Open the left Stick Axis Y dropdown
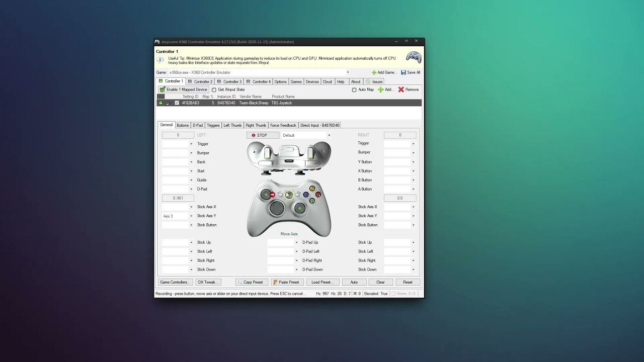This screenshot has height=362, width=644. (x=191, y=216)
